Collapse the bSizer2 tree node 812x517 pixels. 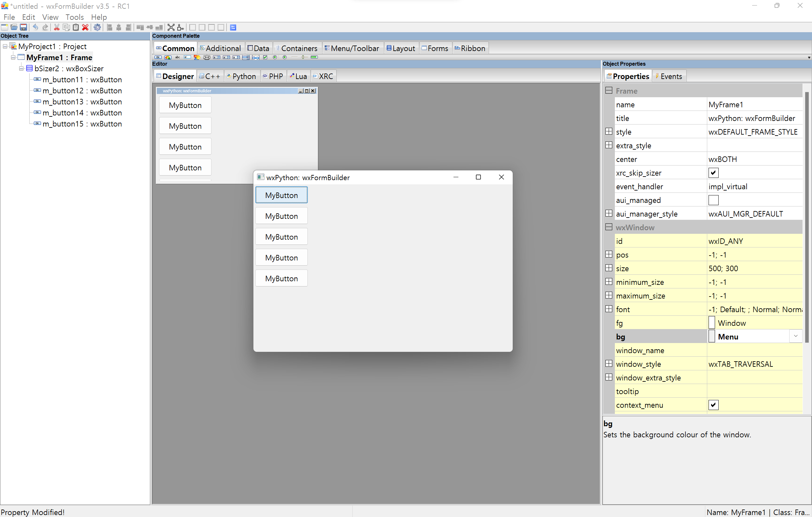21,68
